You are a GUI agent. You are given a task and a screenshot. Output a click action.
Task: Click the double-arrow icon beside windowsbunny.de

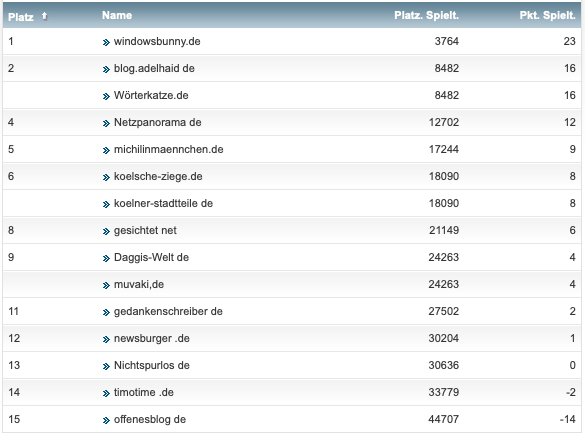coord(106,43)
